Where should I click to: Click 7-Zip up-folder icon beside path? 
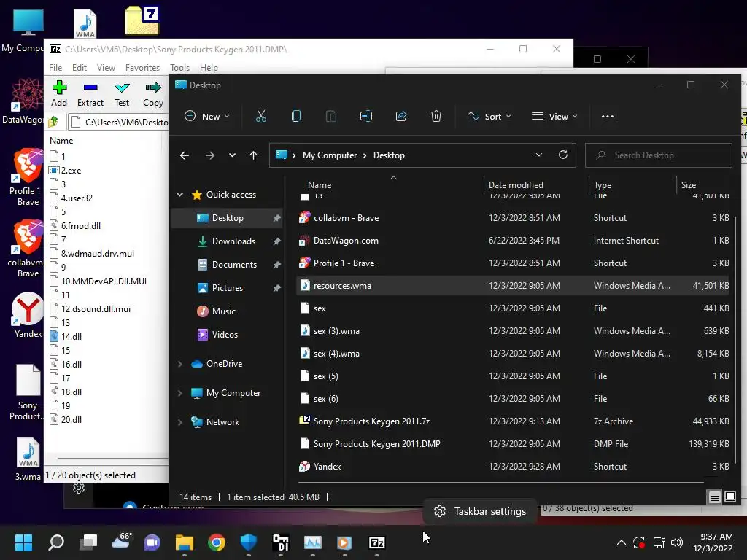tap(53, 122)
